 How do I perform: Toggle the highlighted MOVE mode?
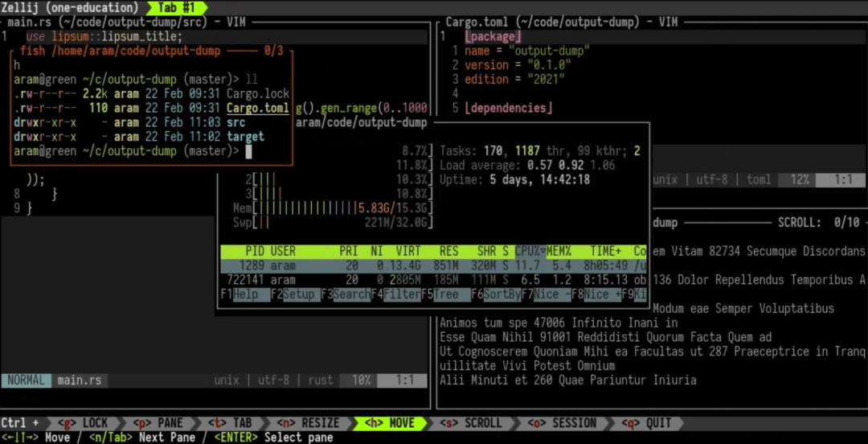tap(390, 424)
